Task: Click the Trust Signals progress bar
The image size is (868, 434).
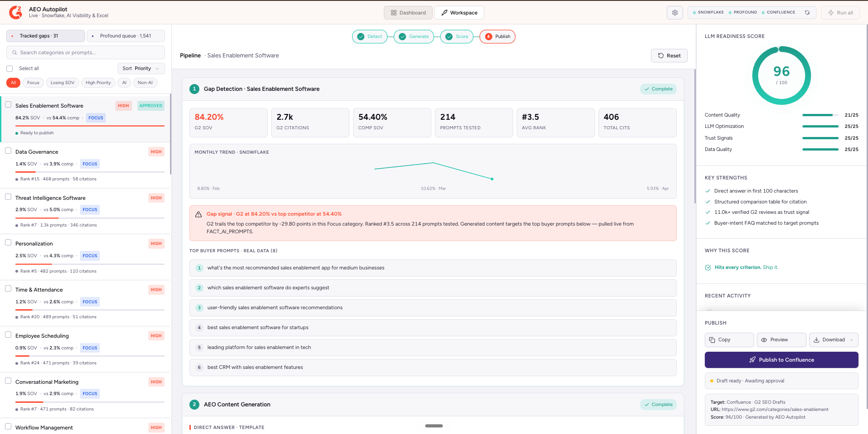Action: [x=820, y=138]
